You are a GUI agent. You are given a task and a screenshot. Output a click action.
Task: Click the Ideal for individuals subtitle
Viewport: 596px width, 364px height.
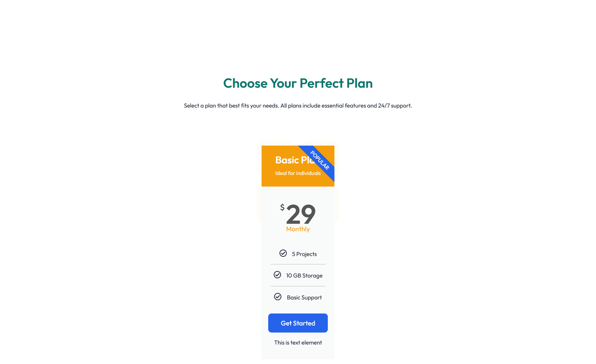[298, 173]
